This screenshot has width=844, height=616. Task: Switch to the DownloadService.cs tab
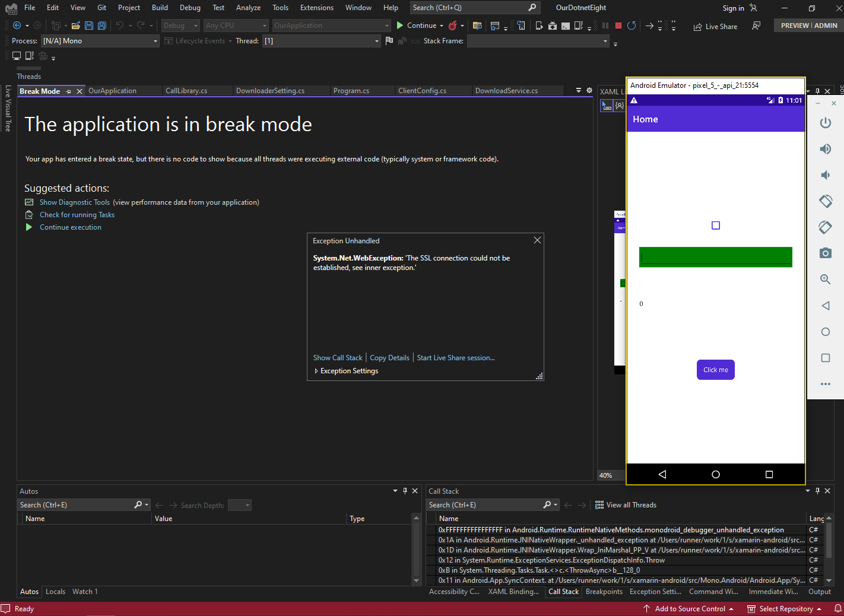[x=506, y=90]
